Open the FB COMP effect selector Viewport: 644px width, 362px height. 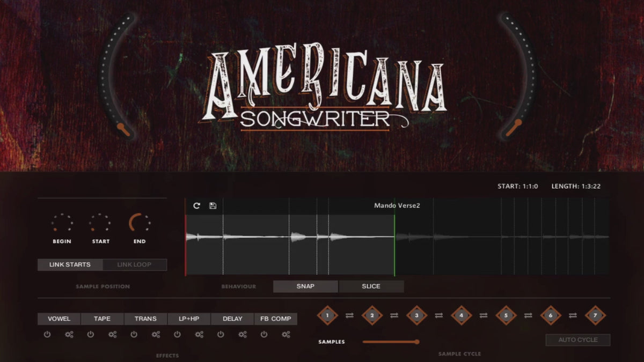click(x=275, y=319)
